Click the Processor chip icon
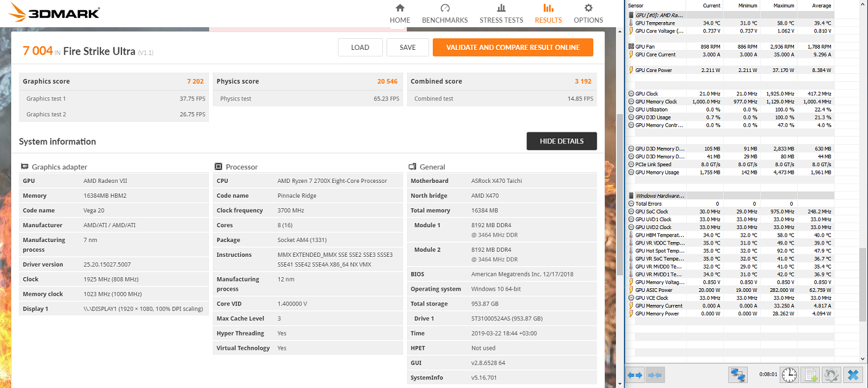 [218, 167]
